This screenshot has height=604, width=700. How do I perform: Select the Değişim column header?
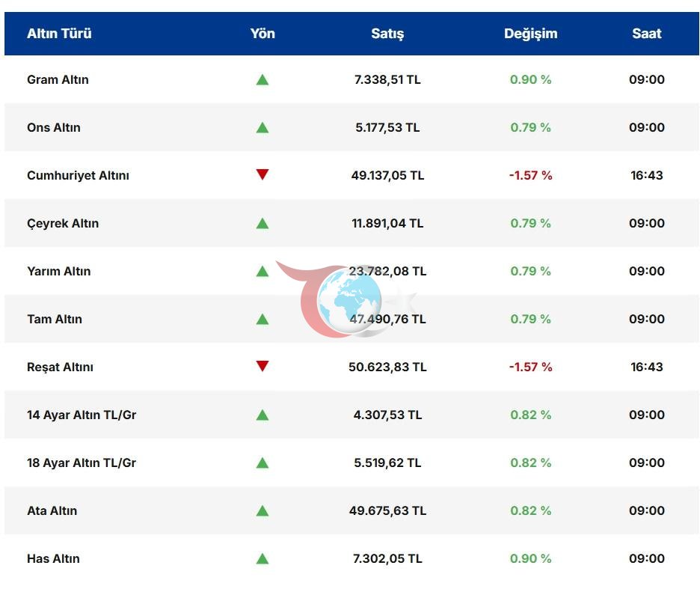(x=531, y=34)
